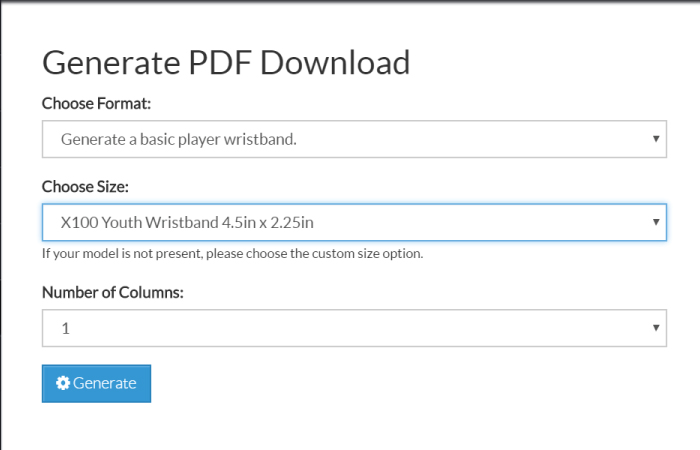Click the 'Choose Size:' label
The height and width of the screenshot is (450, 700).
pyautogui.click(x=85, y=186)
